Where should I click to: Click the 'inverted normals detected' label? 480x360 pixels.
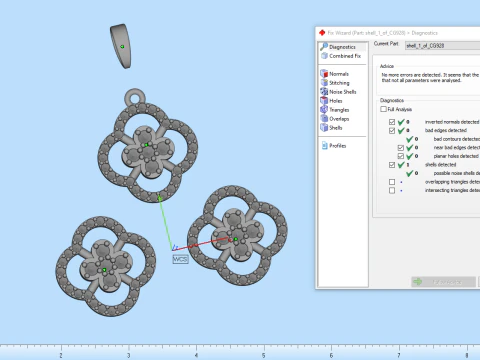pos(452,122)
